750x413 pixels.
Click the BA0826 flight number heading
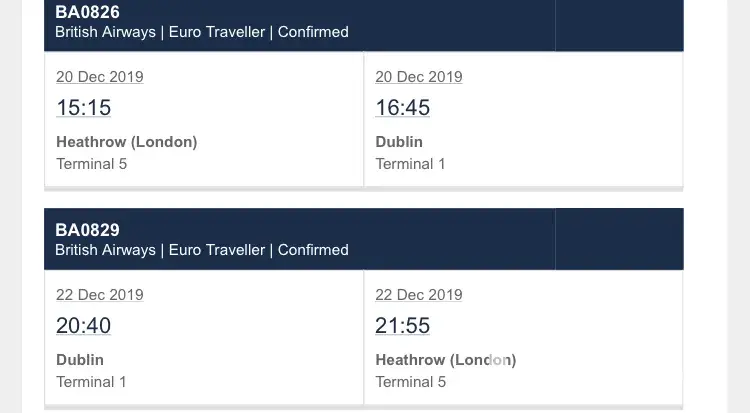pyautogui.click(x=87, y=12)
